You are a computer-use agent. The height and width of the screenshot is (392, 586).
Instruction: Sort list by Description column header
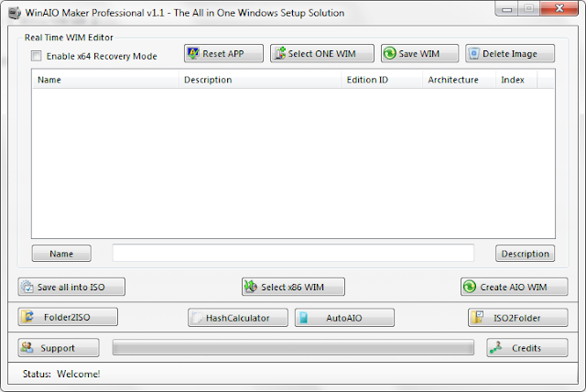(260, 80)
